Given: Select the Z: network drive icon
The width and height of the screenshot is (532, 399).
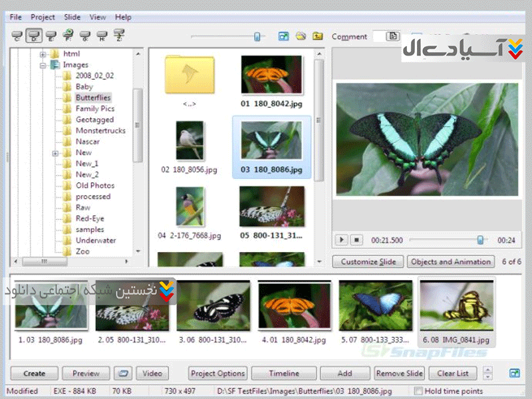Looking at the screenshot, I should click(119, 36).
